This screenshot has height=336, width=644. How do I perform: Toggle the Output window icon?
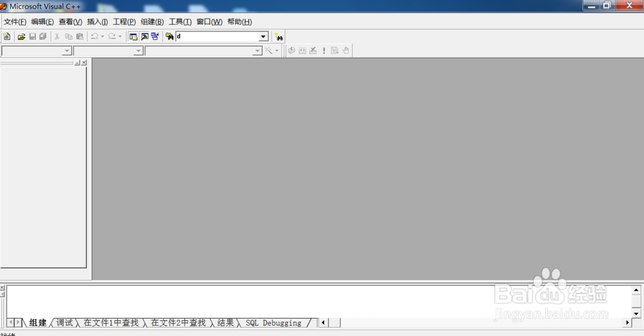click(144, 37)
